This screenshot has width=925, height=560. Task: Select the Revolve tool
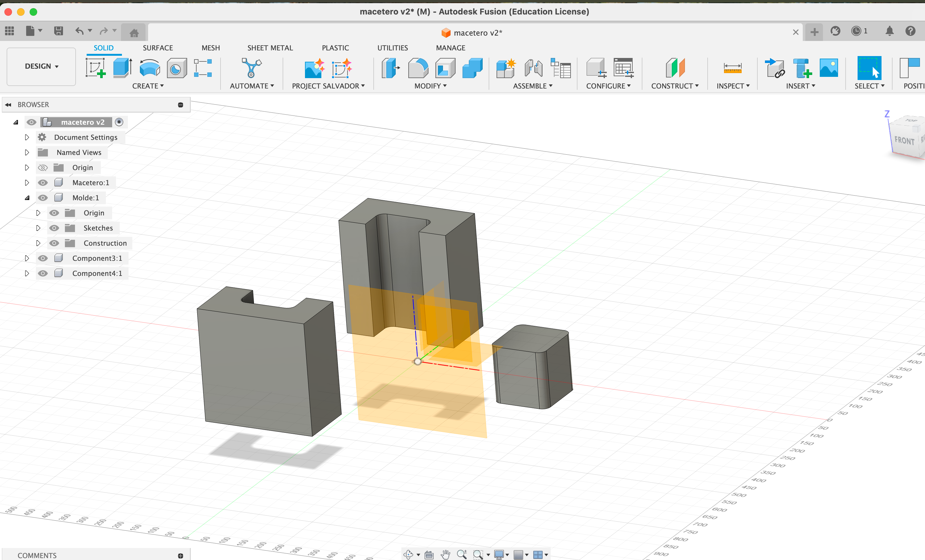coord(149,68)
